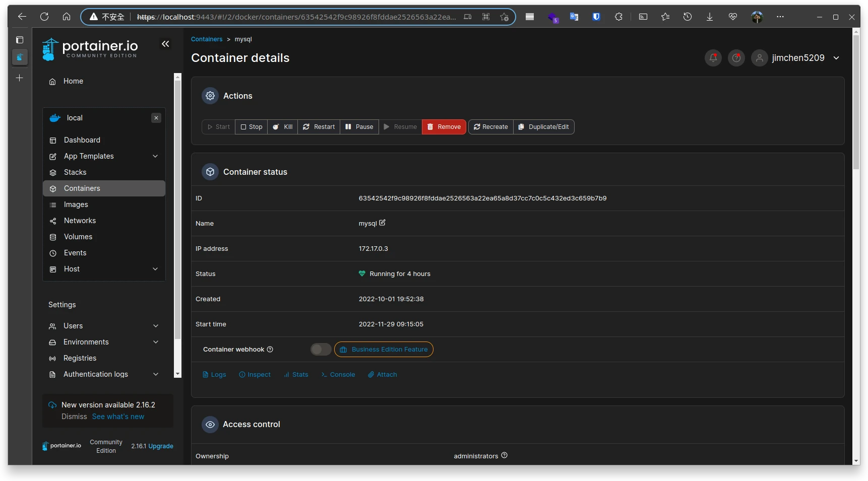Click the help question mark icon in header
868x481 pixels.
pyautogui.click(x=736, y=58)
